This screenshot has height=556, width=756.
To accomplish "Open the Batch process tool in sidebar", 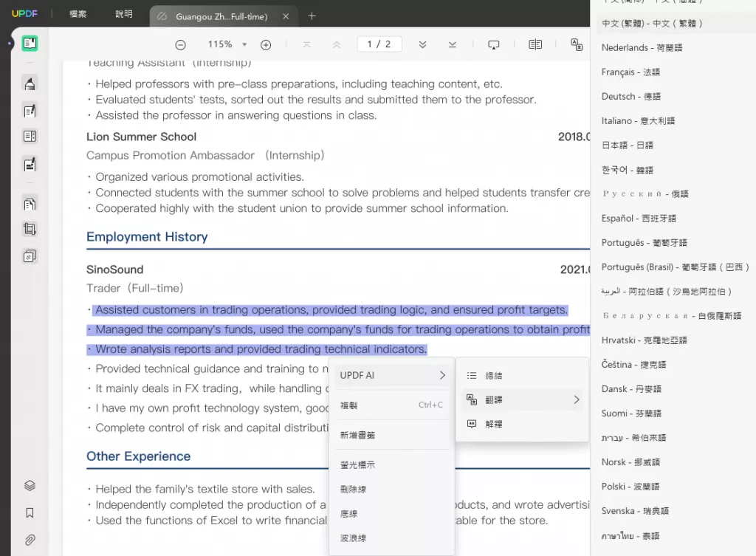I will [x=30, y=256].
